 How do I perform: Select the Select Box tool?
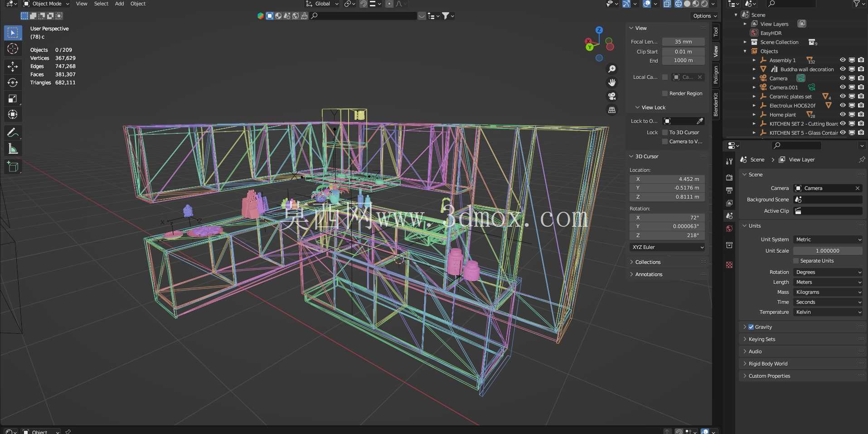[x=13, y=33]
